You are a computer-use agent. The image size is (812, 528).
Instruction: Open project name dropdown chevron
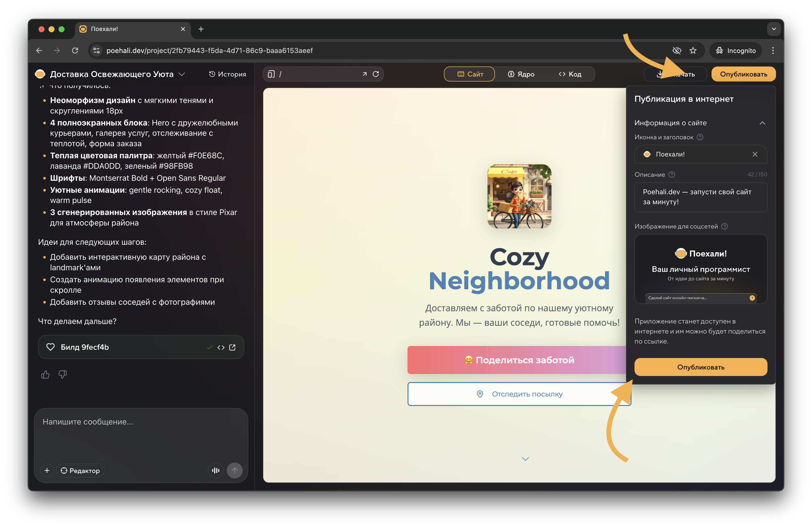point(182,74)
